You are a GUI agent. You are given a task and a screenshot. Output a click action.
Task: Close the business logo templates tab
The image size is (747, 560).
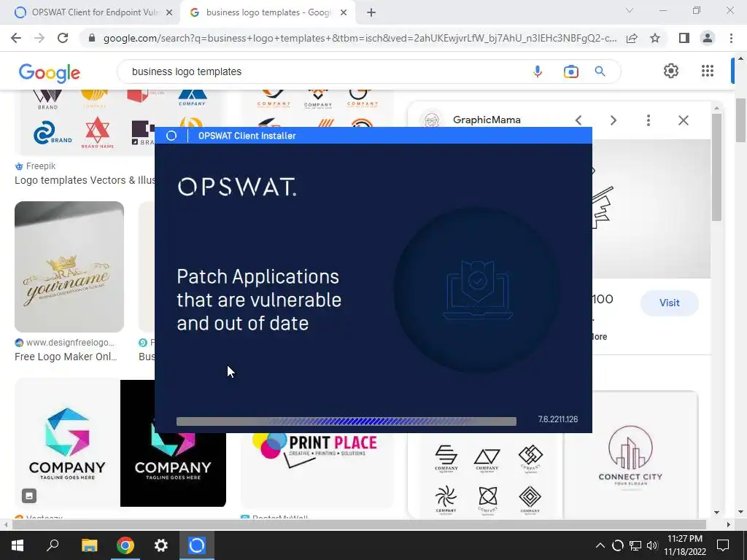coord(344,12)
